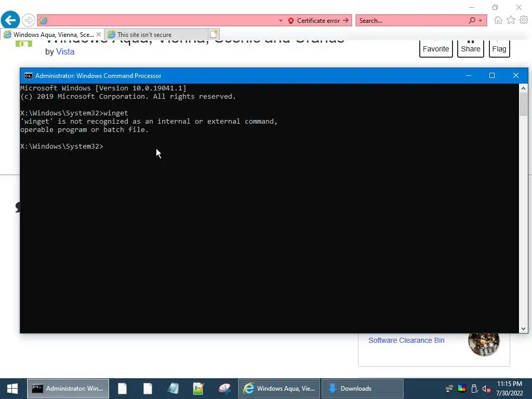The height and width of the screenshot is (399, 532).
Task: Close the Windows Aqua, Vienna tab
Action: pos(98,34)
